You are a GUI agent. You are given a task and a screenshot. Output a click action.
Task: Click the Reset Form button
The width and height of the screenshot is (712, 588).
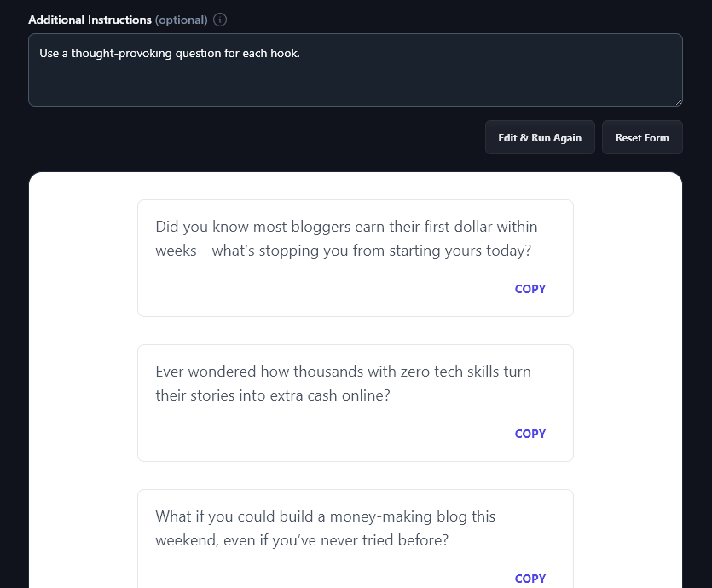pos(642,137)
